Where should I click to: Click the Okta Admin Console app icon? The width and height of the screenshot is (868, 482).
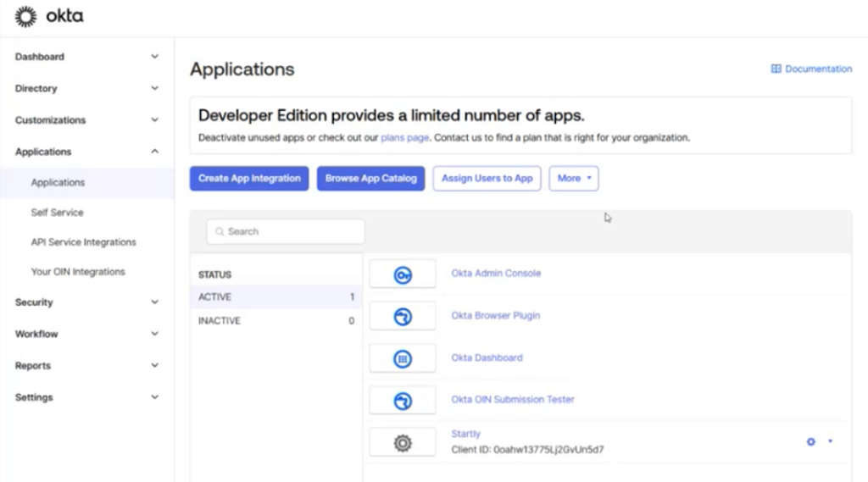(403, 274)
